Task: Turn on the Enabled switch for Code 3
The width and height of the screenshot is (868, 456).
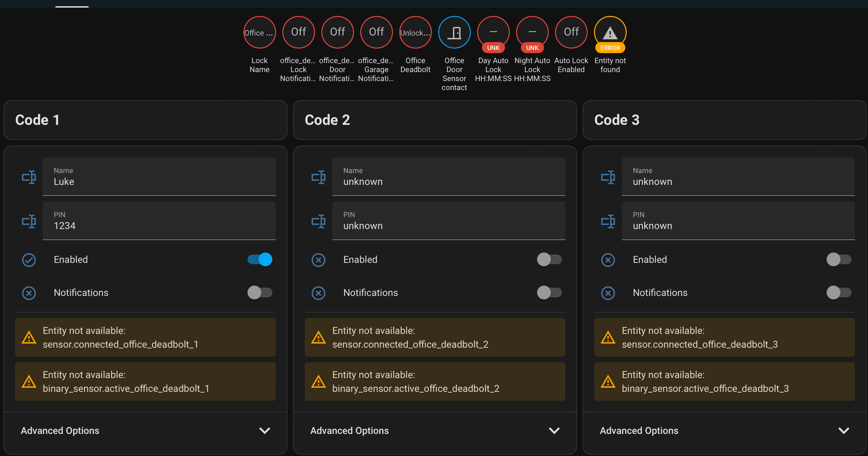Action: click(838, 260)
